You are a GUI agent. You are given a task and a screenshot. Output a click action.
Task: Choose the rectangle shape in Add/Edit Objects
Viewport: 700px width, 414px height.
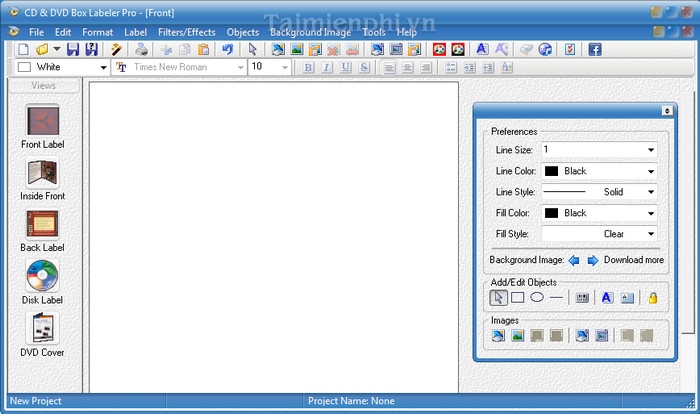point(517,297)
